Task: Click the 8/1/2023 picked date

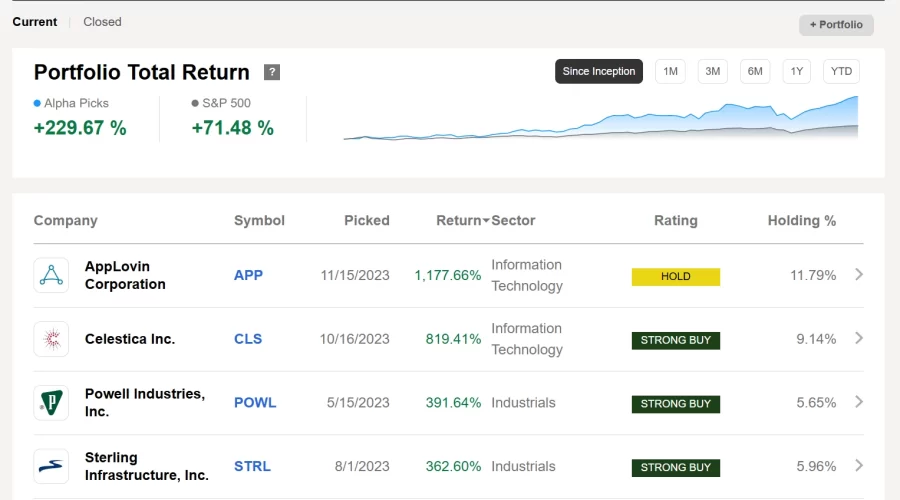Action: click(x=362, y=466)
